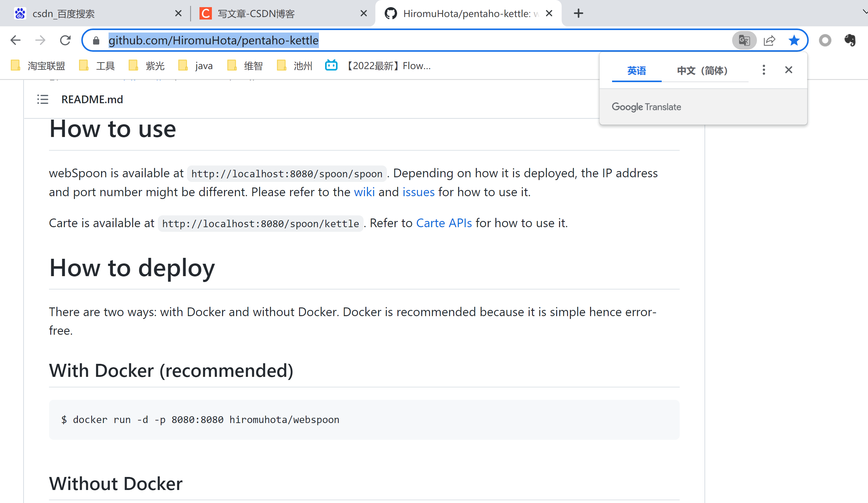Image resolution: width=868 pixels, height=503 pixels.
Task: Open the Google Translate icon in address bar
Action: 744,41
